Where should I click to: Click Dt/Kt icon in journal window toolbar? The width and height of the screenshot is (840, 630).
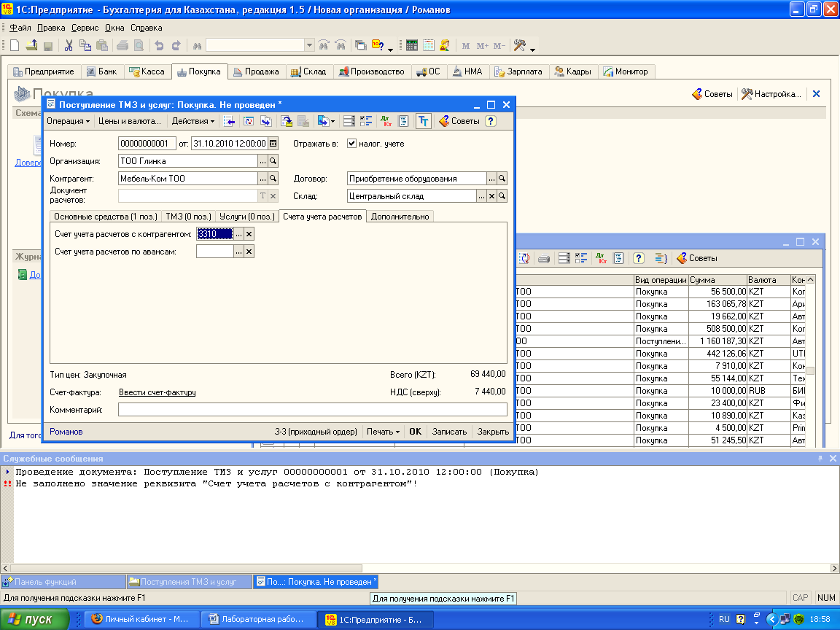(601, 258)
